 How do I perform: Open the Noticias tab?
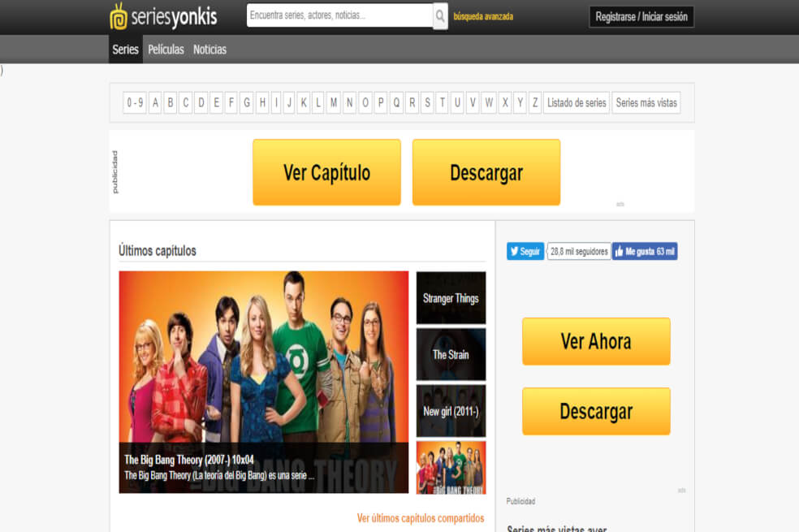point(209,50)
